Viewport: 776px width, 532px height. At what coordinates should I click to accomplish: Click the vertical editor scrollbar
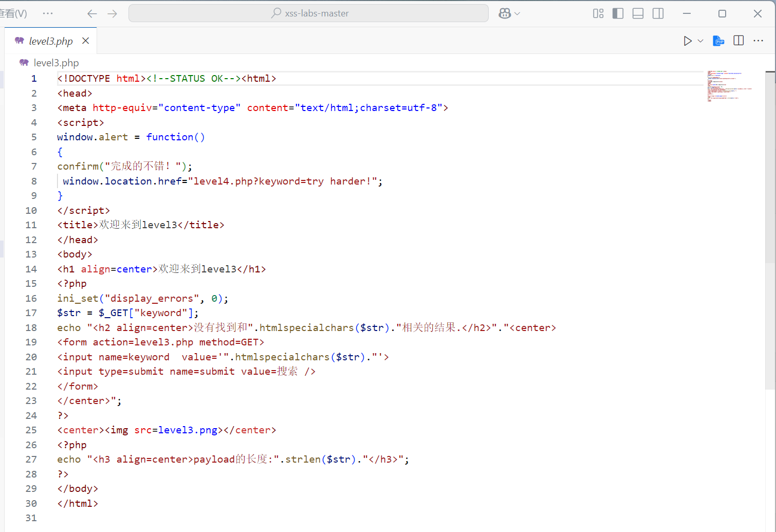[770, 231]
